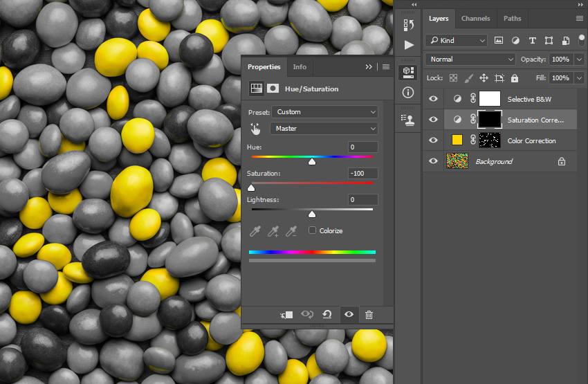
Task: Open the Preset dropdown showing Custom
Action: [x=324, y=112]
